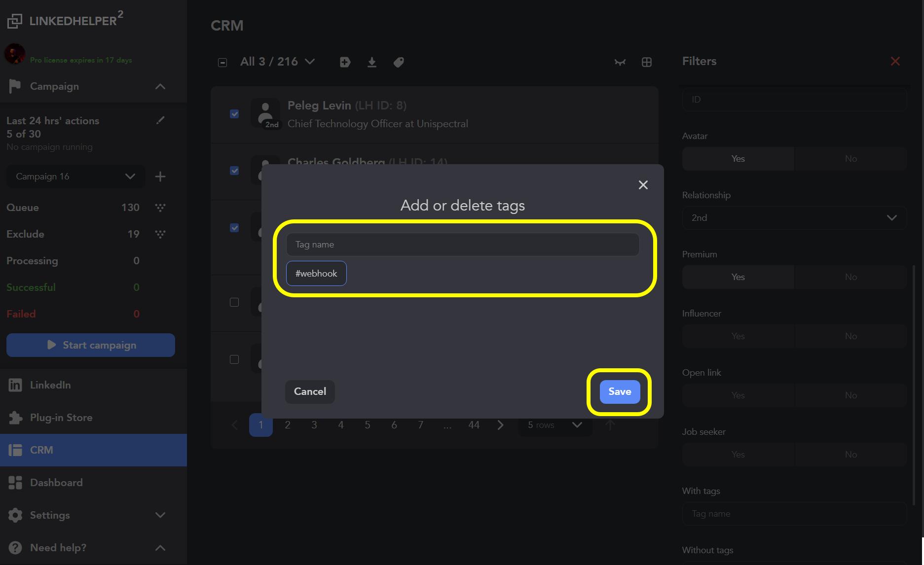Open LinkedIn from the left sidebar
924x565 pixels.
[x=50, y=385]
